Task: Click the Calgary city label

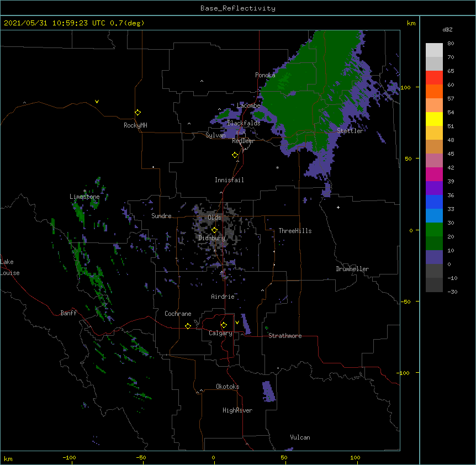Action: 220,333
